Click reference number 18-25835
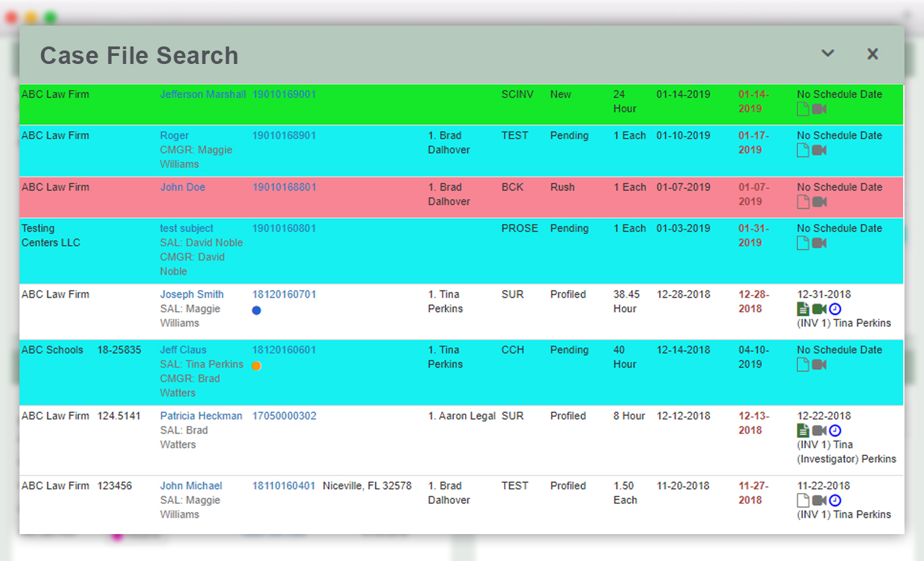 coord(120,350)
